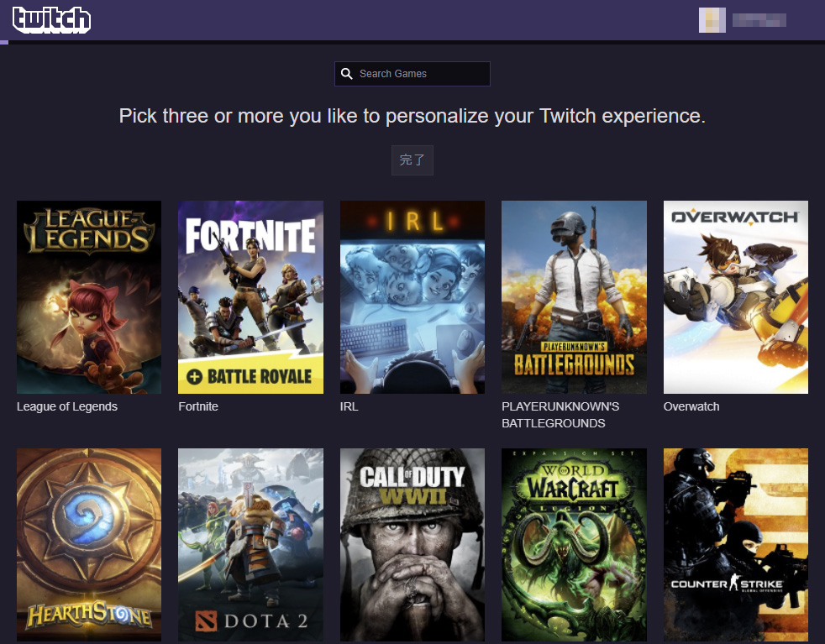Choose the World of Warcraft Legion cover
825x644 pixels.
click(574, 545)
